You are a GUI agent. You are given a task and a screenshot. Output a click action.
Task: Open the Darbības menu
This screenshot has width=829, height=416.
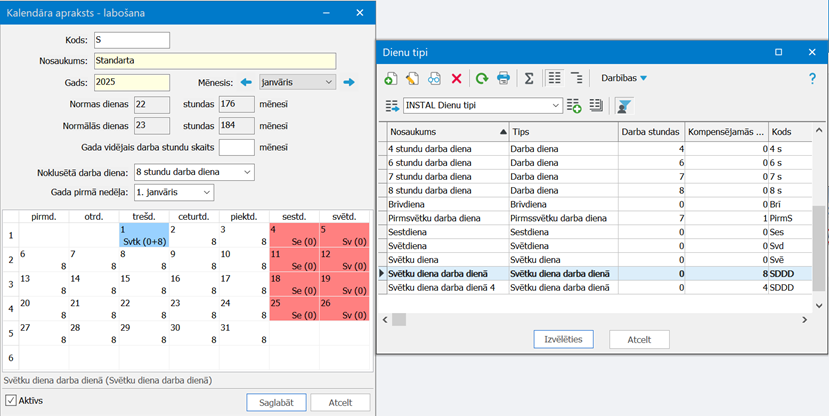pos(624,78)
